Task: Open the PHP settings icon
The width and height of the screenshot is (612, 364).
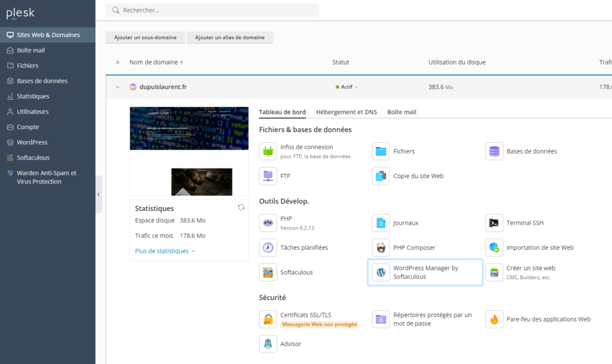Action: [268, 223]
